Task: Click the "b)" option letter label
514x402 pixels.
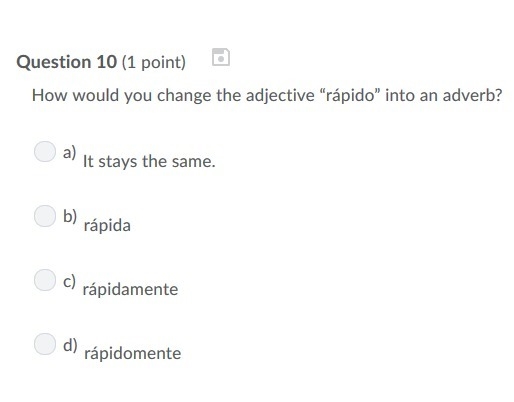Action: [70, 216]
